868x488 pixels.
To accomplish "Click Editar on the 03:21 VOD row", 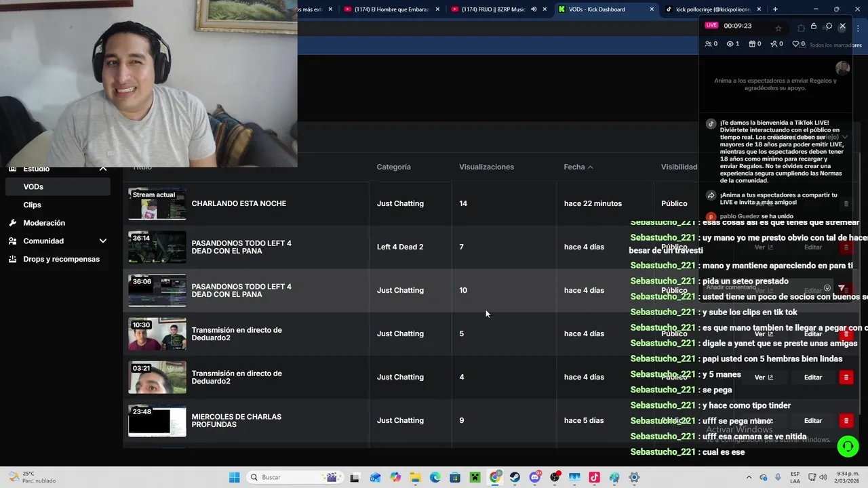I will (812, 377).
